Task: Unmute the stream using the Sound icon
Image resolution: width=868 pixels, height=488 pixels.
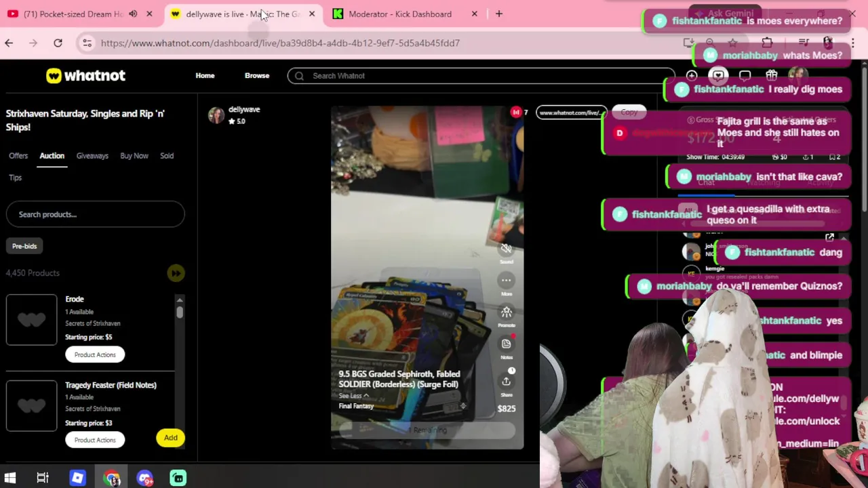Action: (506, 249)
